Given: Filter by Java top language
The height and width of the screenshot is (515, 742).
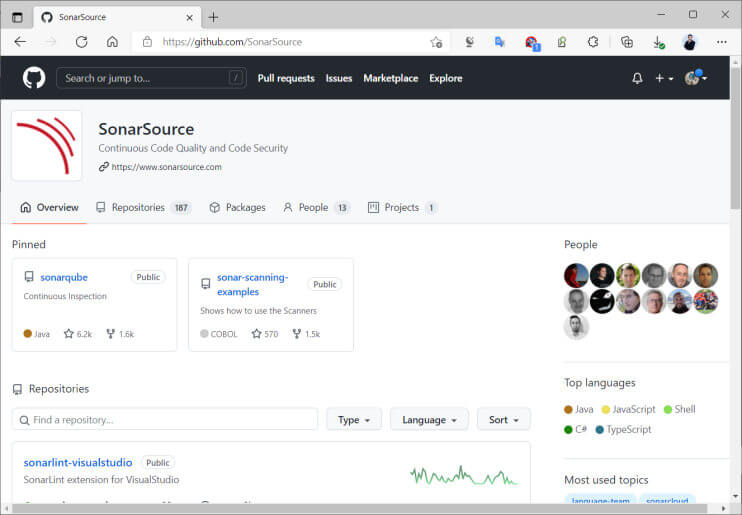Looking at the screenshot, I should pyautogui.click(x=579, y=409).
